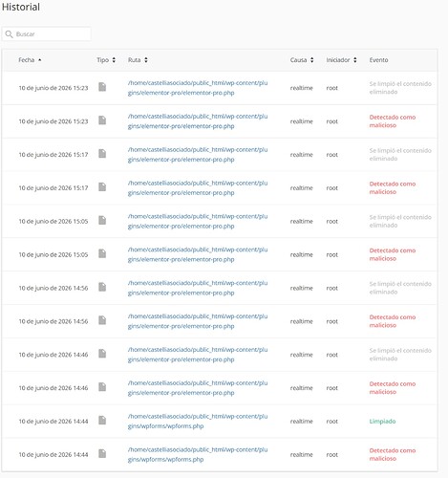Select 'Detectado como malicioso' in 14:46 row
Screen dimensions: 448x478
[x=393, y=388]
